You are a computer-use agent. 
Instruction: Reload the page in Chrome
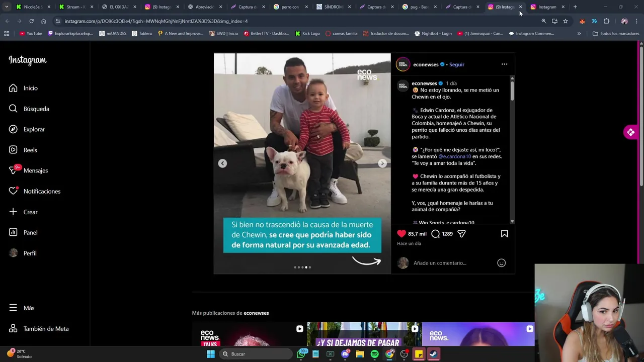tap(31, 21)
